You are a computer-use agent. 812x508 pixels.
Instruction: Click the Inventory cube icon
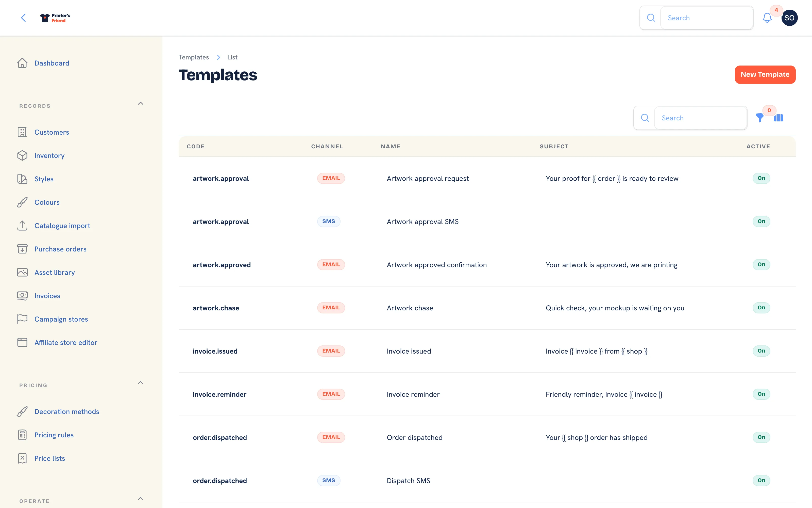[22, 155]
